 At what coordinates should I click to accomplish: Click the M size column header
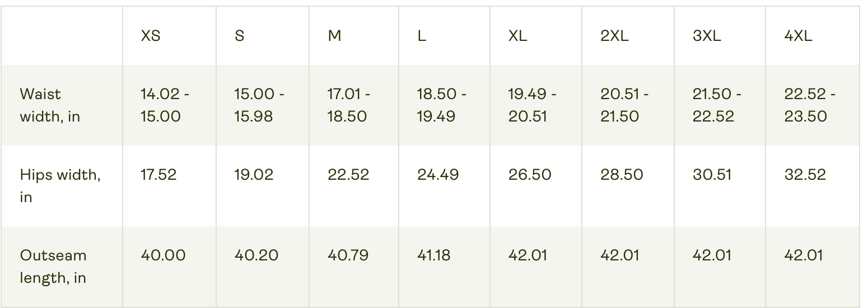[334, 36]
